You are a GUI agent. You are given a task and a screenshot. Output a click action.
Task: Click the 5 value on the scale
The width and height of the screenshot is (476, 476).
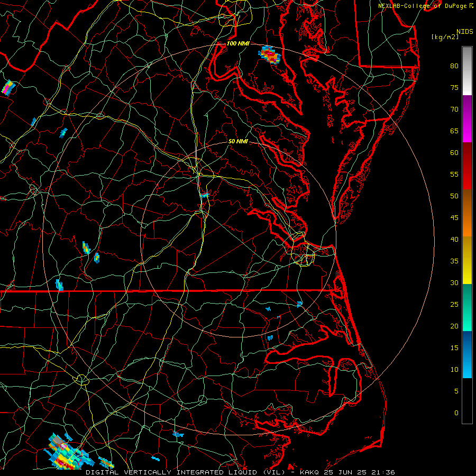coord(456,391)
